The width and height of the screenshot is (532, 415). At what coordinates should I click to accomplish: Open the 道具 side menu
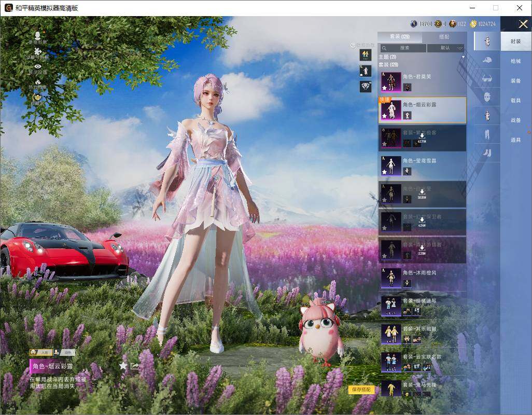pos(516,140)
